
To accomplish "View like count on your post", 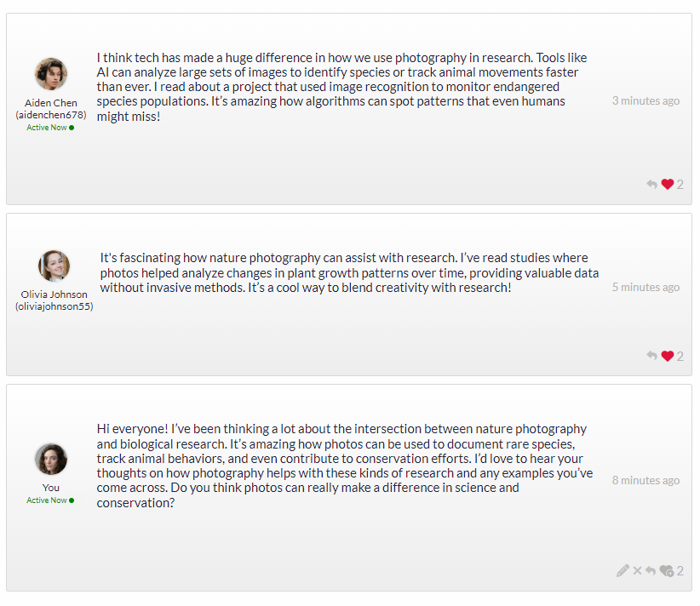I will click(x=680, y=571).
